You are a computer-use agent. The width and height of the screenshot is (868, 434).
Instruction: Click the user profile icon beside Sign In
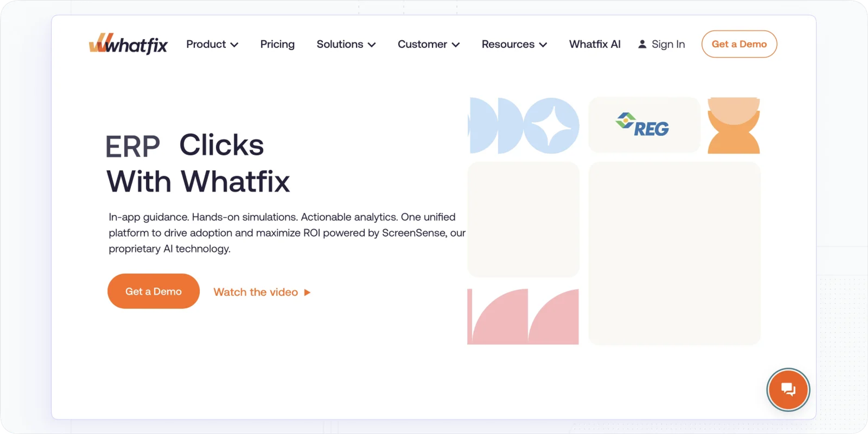point(642,44)
